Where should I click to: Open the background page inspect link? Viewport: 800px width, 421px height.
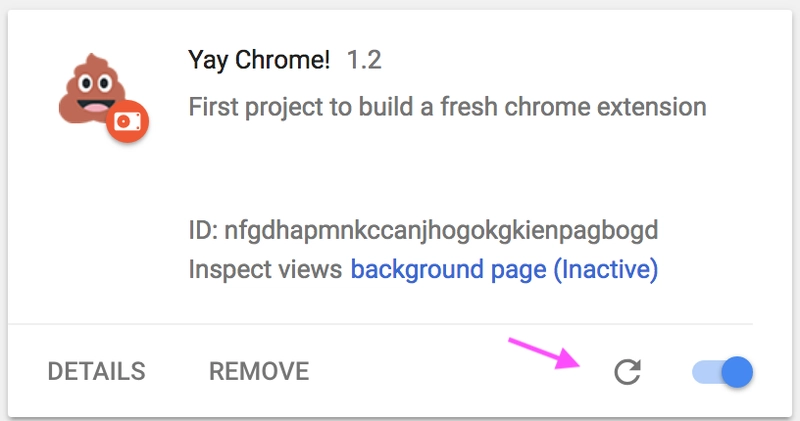coord(504,269)
